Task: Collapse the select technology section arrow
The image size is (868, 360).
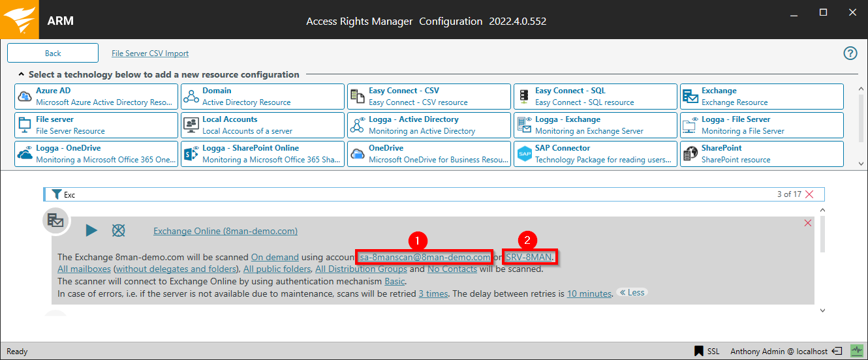Action: 22,75
